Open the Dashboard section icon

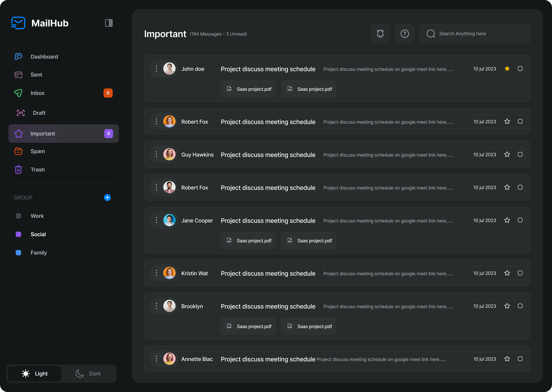point(18,57)
